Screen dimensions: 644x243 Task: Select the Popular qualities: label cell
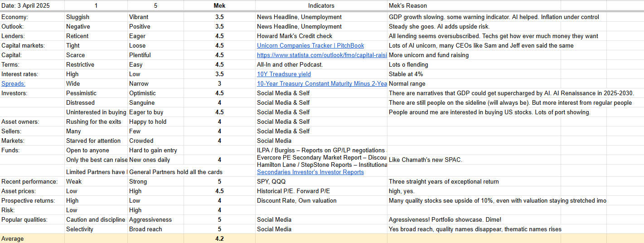(32, 219)
